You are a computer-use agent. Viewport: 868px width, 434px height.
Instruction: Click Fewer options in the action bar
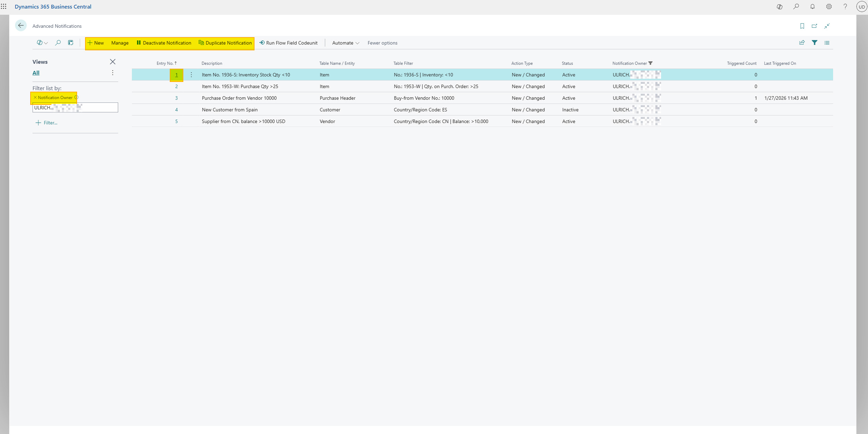coord(382,43)
